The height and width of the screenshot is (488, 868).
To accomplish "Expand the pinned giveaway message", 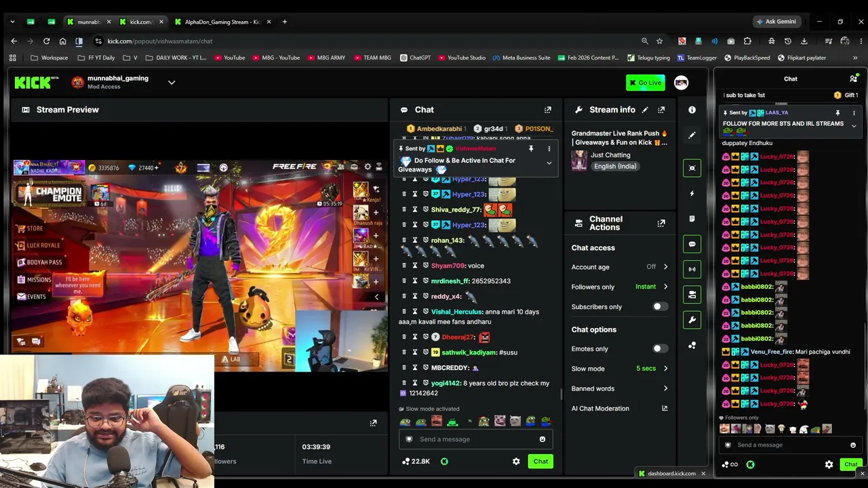I will [x=549, y=163].
